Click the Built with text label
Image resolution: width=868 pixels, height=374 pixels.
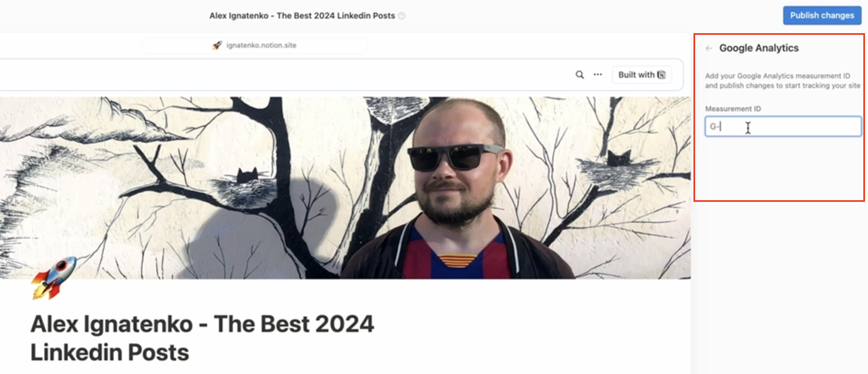(636, 75)
